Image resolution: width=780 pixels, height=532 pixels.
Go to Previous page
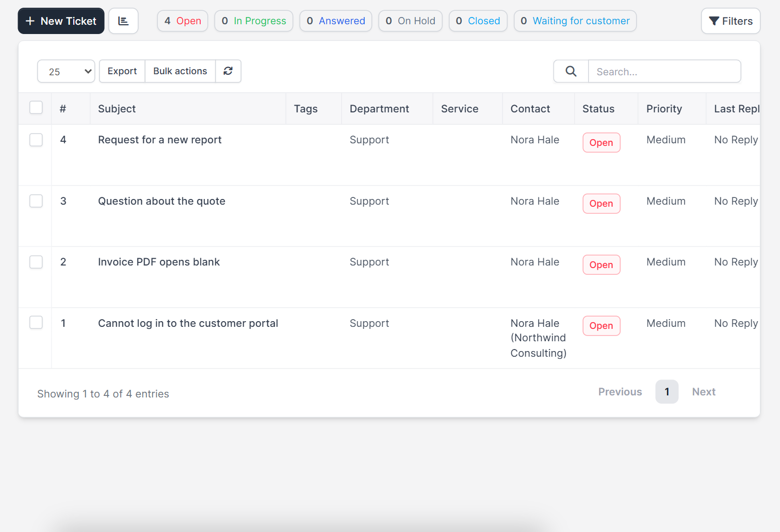tap(620, 392)
